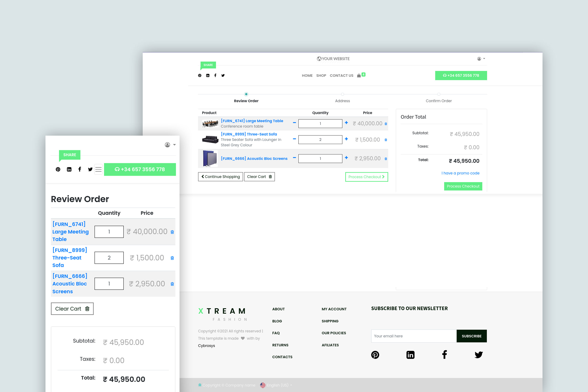The image size is (588, 392).
Task: Click the large footer LinkedIn icon
Action: tap(410, 355)
